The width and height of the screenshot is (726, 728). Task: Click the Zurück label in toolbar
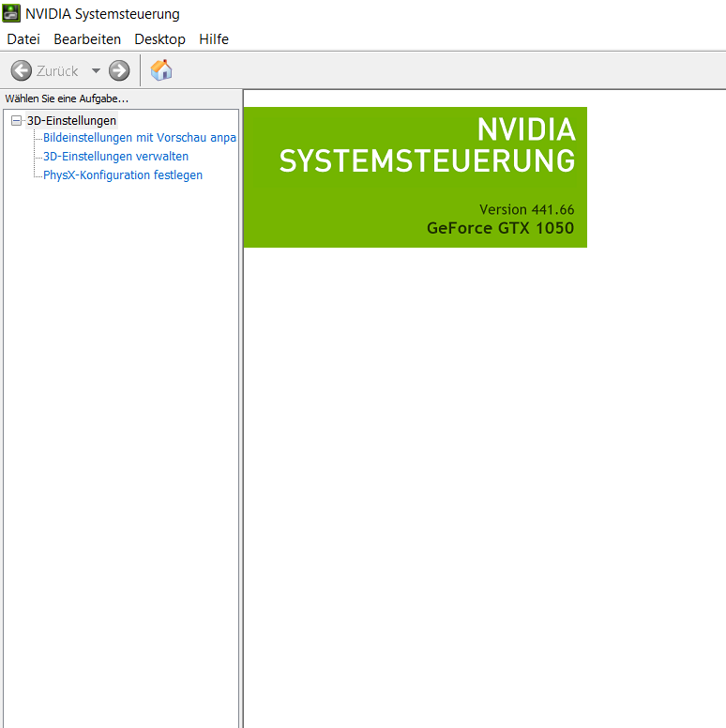(x=57, y=71)
